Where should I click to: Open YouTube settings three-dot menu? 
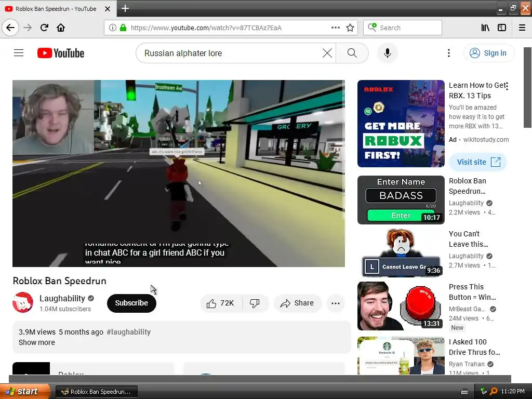pos(448,53)
